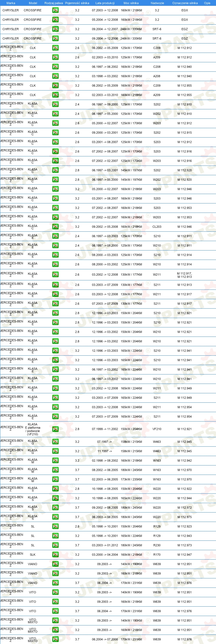This screenshot has width=216, height=644.
Task: Click the date range 09.2004 -> 12.2006
Action: coord(105,38)
